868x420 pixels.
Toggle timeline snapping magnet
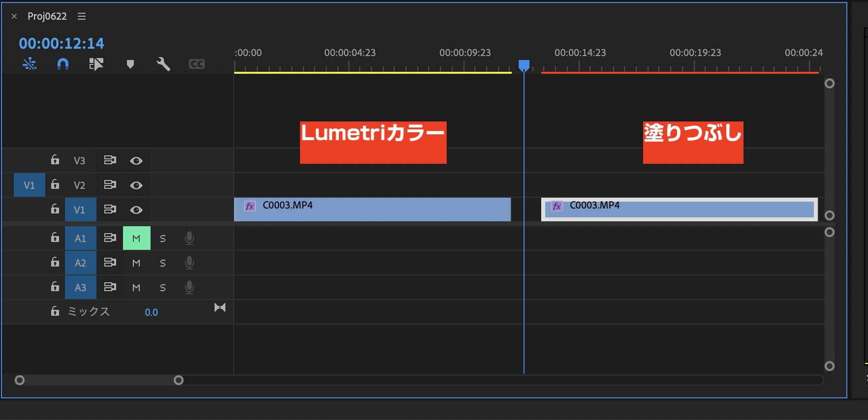point(63,64)
